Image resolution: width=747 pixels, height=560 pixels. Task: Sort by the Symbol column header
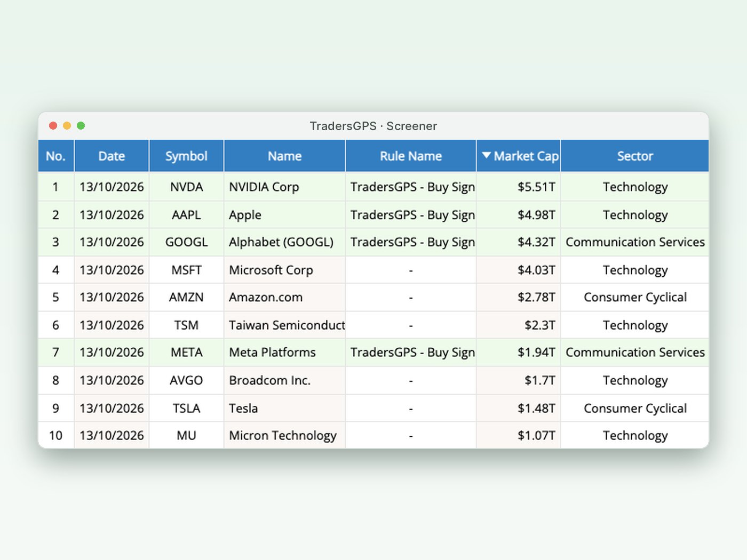[x=186, y=156]
